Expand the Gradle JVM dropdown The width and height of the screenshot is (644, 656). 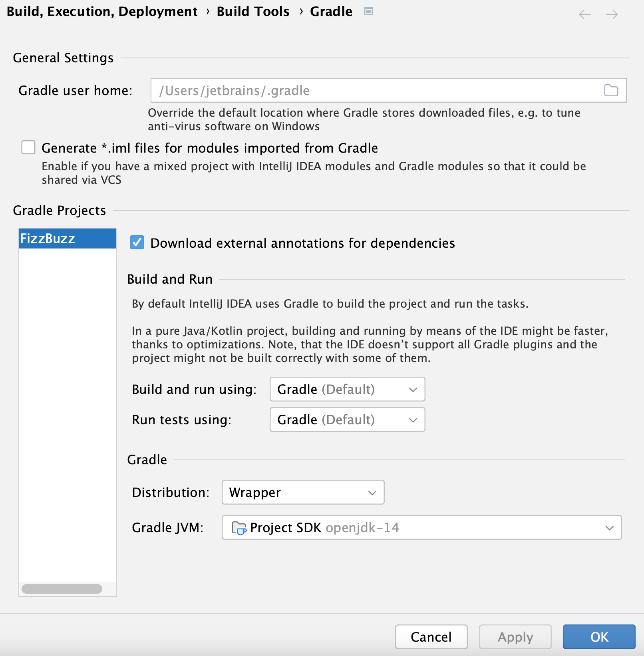coord(609,527)
